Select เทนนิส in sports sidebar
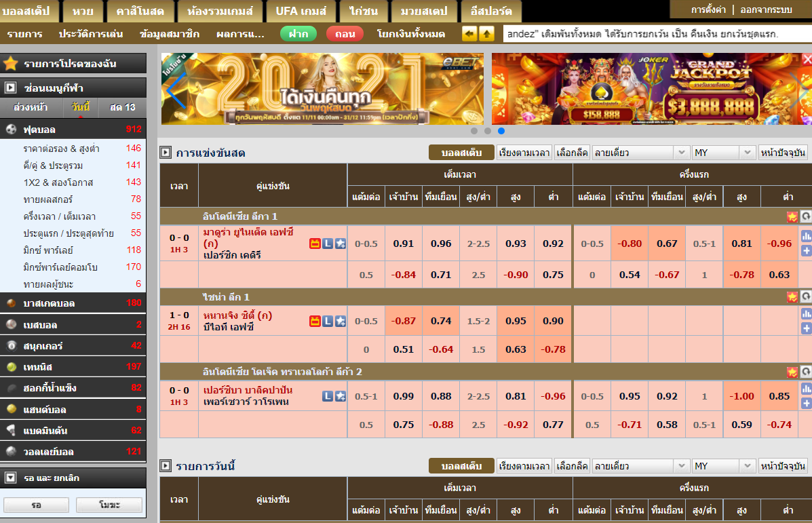The height and width of the screenshot is (523, 812). (x=73, y=366)
